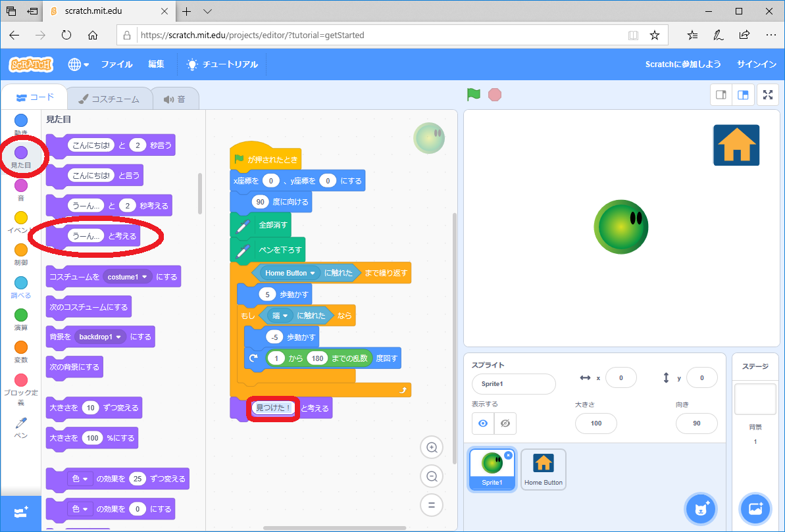The width and height of the screenshot is (785, 532).
Task: Select the 調べる sensing category
Action: click(21, 288)
